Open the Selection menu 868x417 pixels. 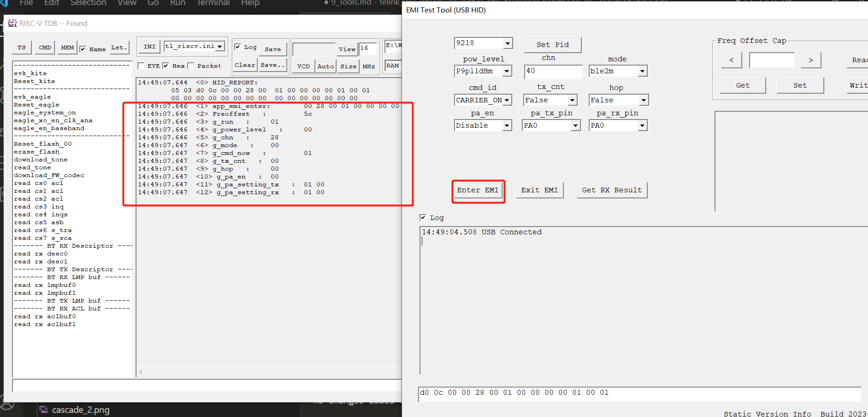88,3
